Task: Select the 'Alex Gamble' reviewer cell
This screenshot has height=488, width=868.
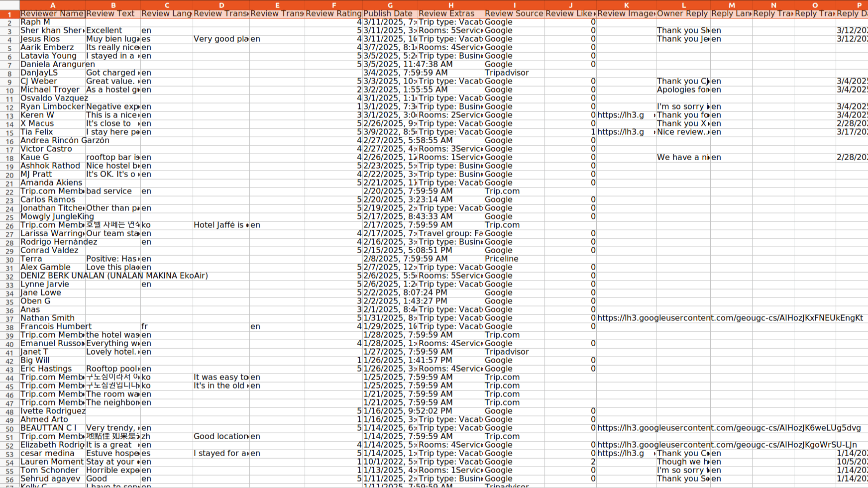Action: [52, 267]
